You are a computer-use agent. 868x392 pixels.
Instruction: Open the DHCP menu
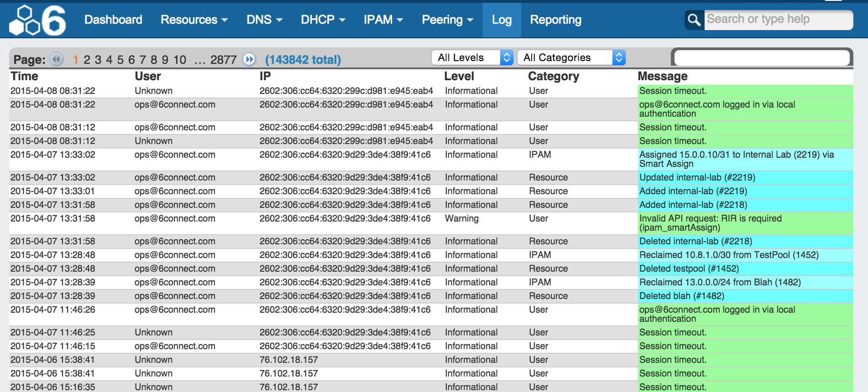(x=323, y=20)
